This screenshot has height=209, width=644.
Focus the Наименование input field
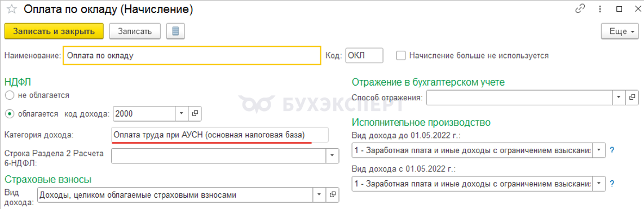[x=192, y=55]
